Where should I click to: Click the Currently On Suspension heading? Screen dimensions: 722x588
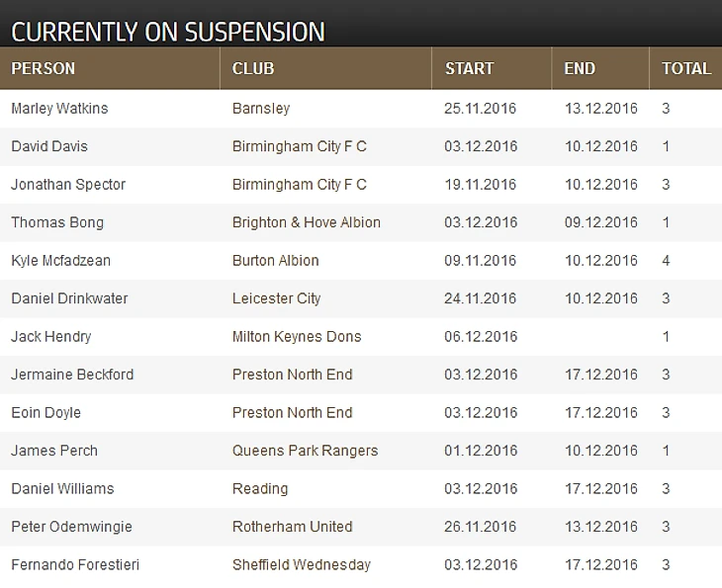[x=168, y=32]
